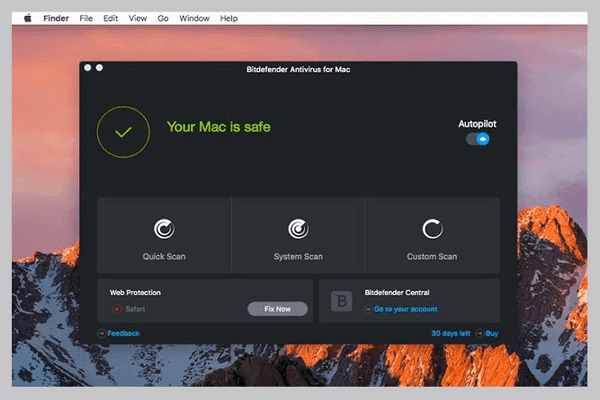Click the Fix Now button

click(x=277, y=309)
